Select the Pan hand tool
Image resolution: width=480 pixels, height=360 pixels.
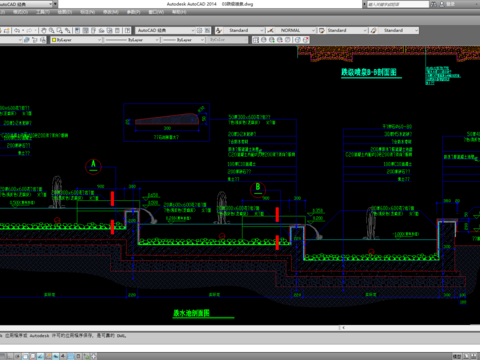(x=44, y=30)
